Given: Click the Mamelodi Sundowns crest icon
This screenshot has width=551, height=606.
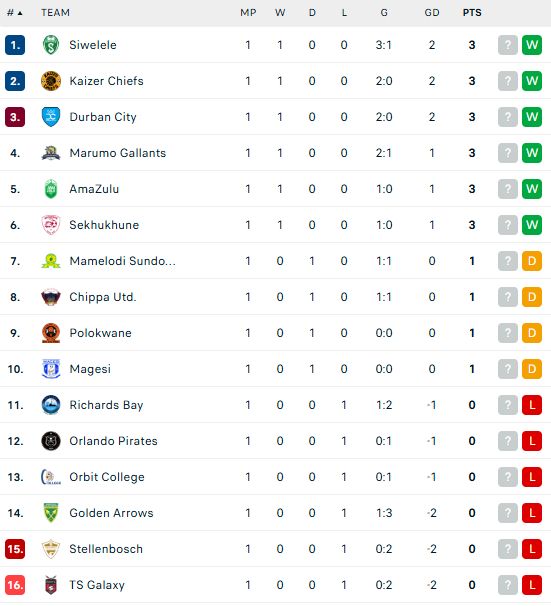Looking at the screenshot, I should click(x=51, y=261).
